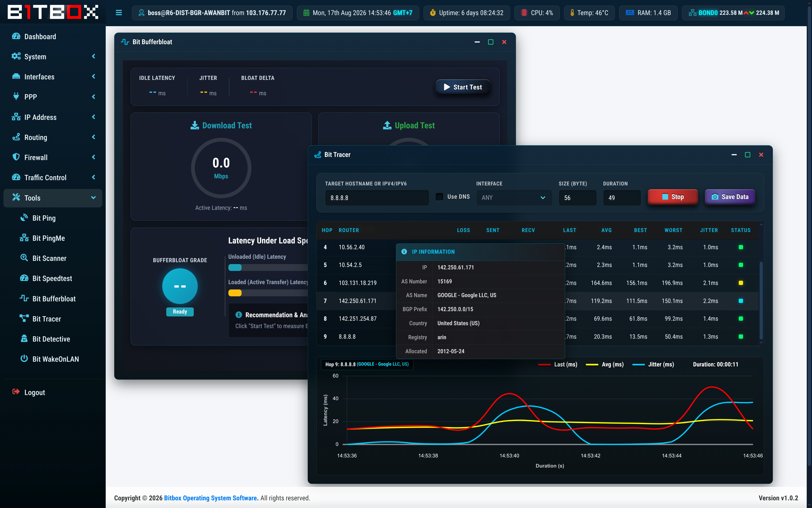Toggle the Jitter (ms) chart legend
This screenshot has height=508, width=812.
[x=653, y=365]
